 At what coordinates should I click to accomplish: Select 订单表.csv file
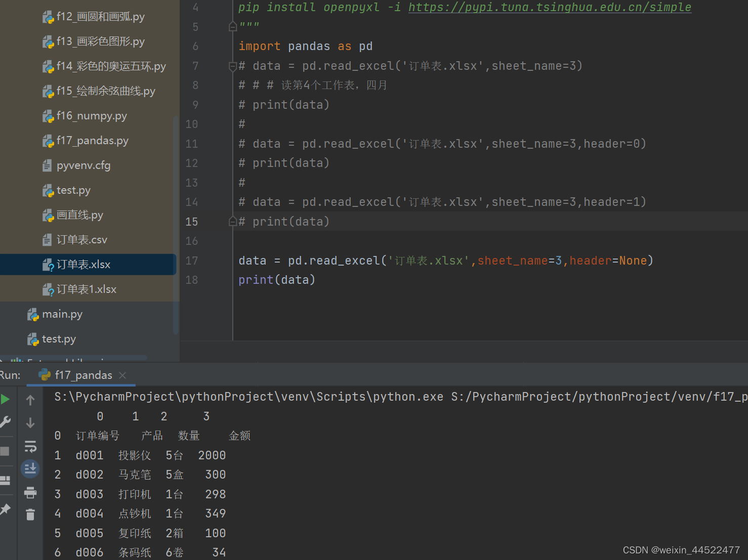pos(81,240)
